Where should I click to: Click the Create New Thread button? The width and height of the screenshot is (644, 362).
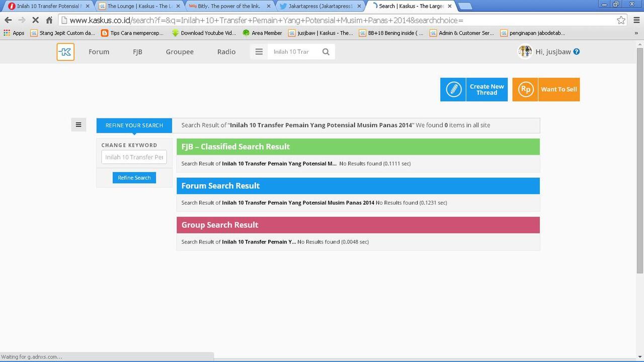coord(474,89)
